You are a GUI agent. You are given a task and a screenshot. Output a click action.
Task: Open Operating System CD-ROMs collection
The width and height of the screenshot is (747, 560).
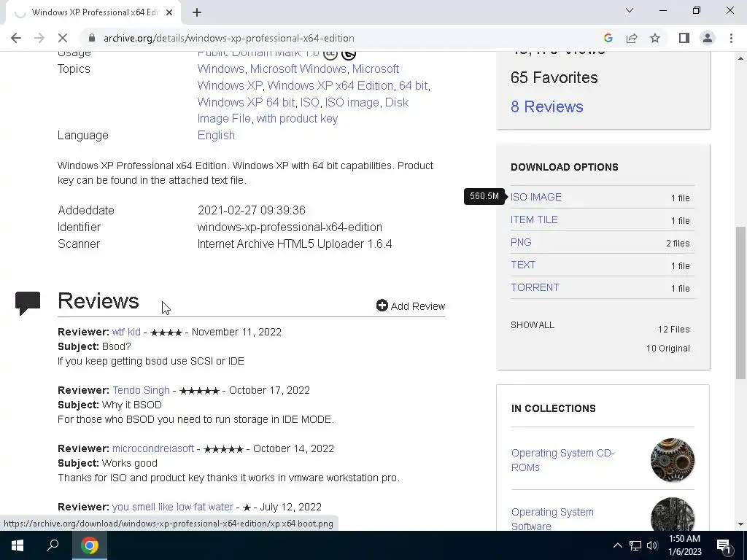tap(562, 460)
